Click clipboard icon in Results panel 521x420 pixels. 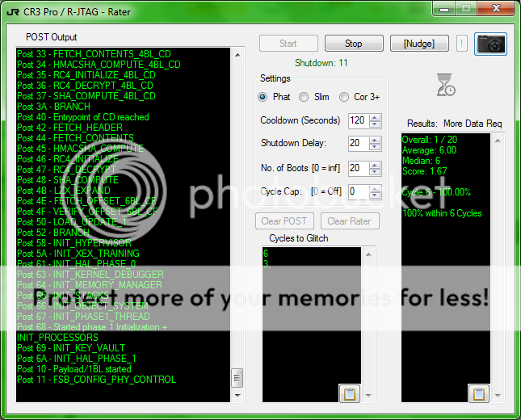478,393
